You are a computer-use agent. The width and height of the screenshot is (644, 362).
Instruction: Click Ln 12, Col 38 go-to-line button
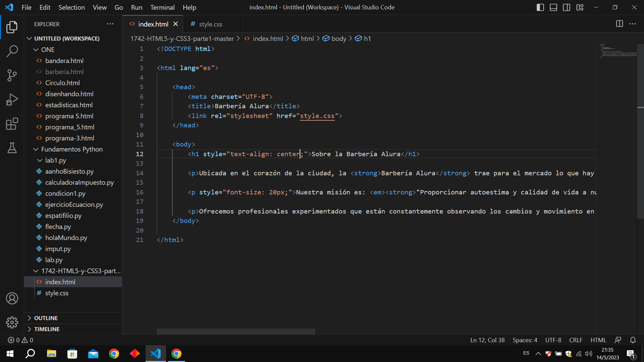tap(487, 340)
